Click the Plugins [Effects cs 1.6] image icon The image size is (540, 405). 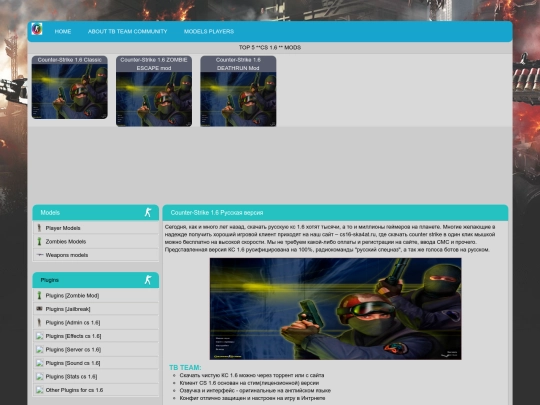click(x=40, y=336)
